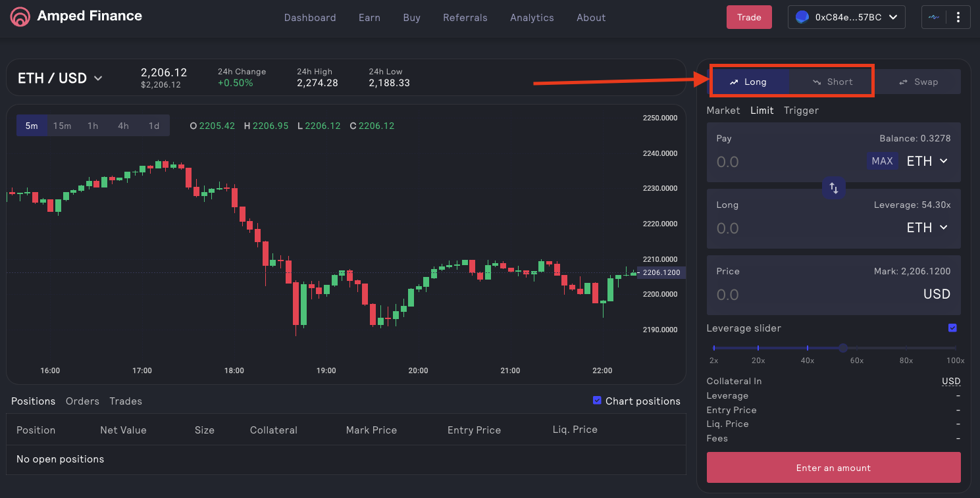The height and width of the screenshot is (498, 980).
Task: Click the 24h Low value 2,188.33
Action: point(389,84)
